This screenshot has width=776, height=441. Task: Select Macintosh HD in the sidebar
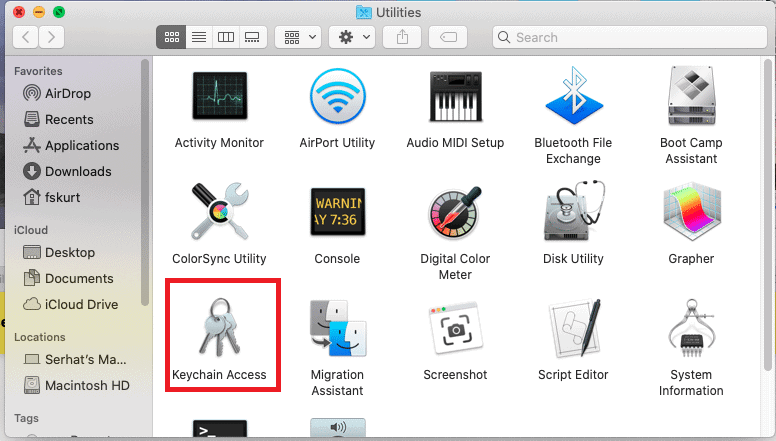pyautogui.click(x=77, y=385)
